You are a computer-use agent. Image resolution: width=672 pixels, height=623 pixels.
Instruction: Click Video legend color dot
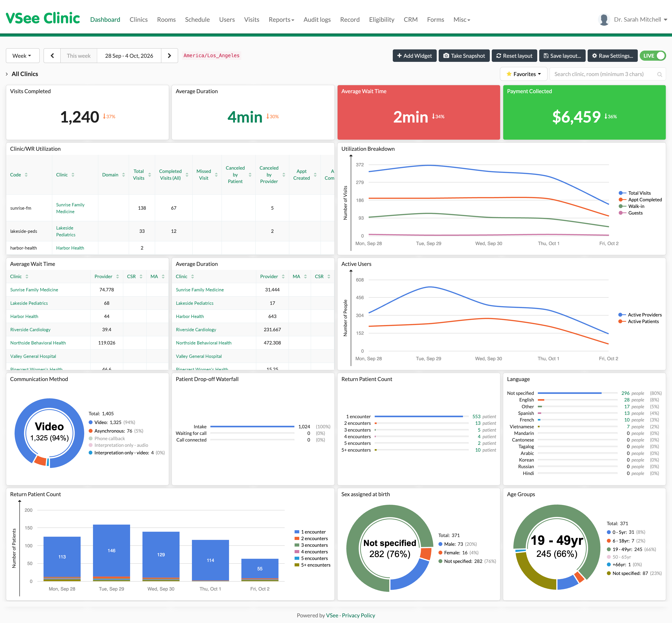91,422
